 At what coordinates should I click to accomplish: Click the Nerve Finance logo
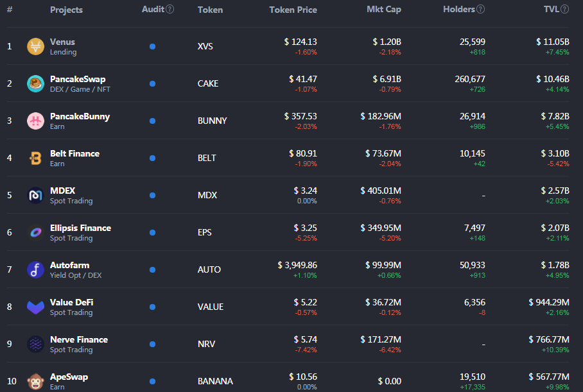click(x=36, y=344)
